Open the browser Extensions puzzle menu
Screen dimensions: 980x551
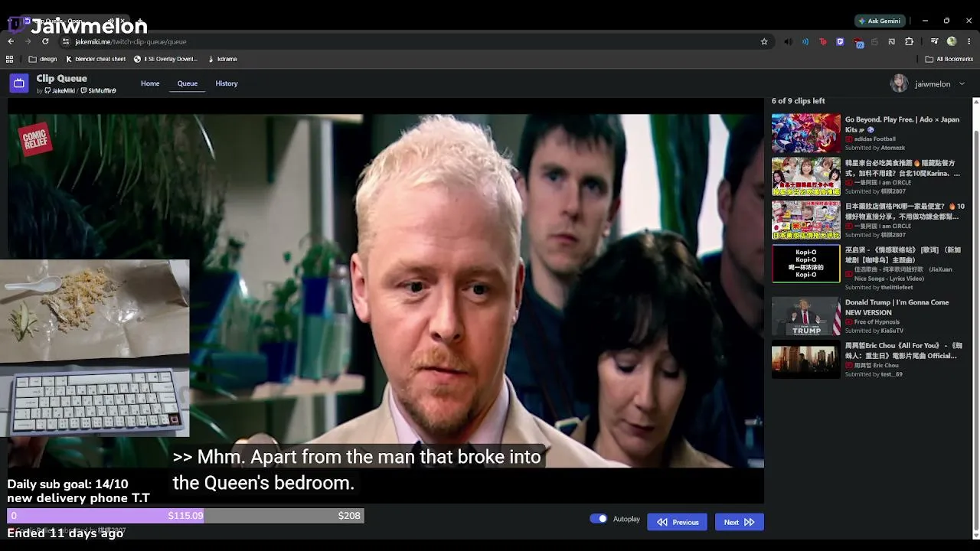910,41
